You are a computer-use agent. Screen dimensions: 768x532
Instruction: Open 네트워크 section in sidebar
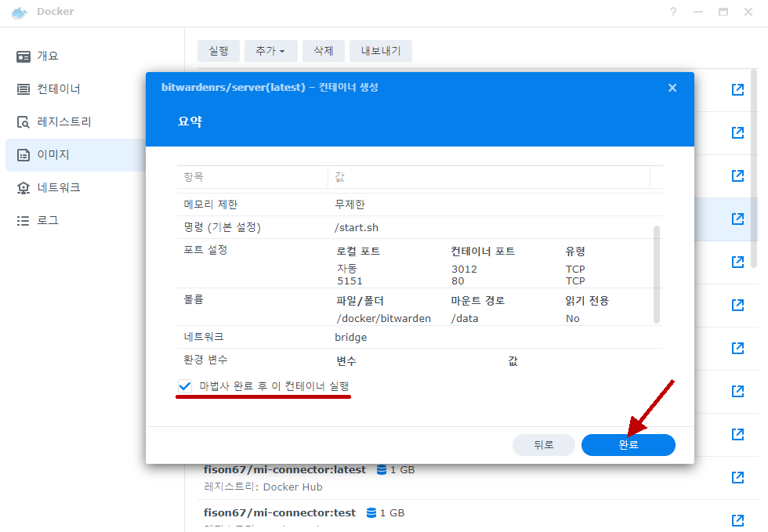pyautogui.click(x=75, y=187)
